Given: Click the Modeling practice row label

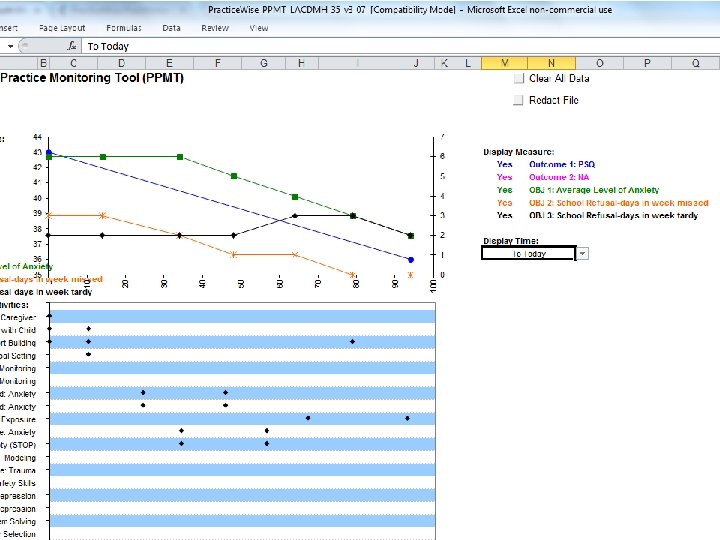Looking at the screenshot, I should 20,458.
